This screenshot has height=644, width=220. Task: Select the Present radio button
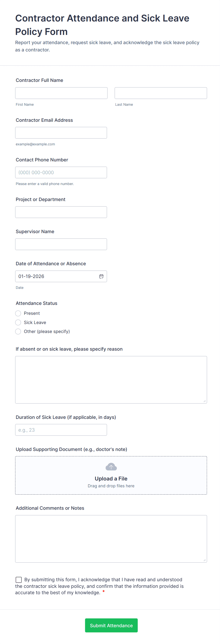tap(18, 313)
